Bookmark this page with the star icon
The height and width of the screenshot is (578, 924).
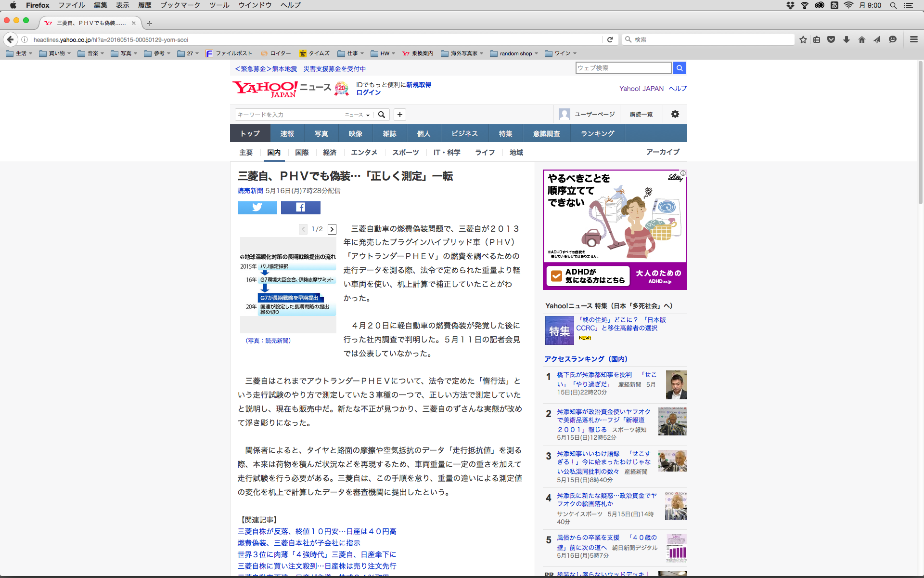point(803,39)
